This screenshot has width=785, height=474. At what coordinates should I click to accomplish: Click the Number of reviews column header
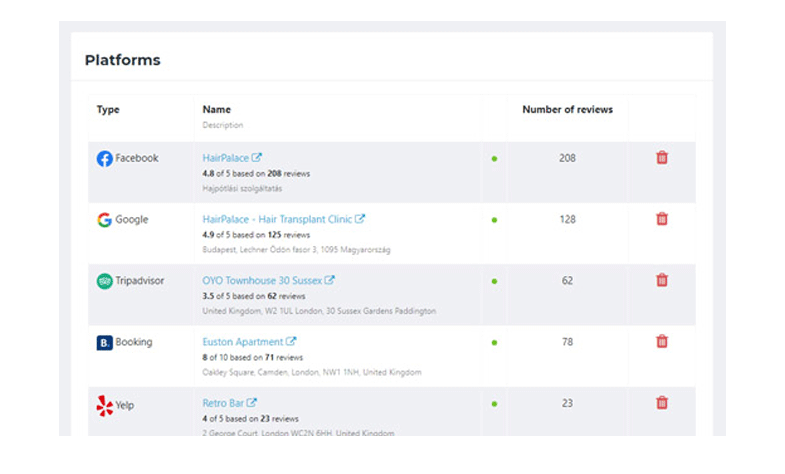coord(567,110)
